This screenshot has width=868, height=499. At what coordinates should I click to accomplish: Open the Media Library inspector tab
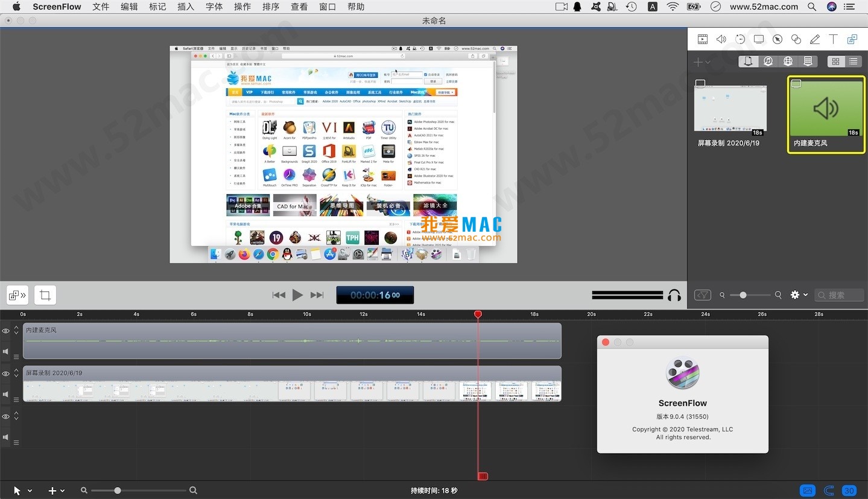pos(852,39)
